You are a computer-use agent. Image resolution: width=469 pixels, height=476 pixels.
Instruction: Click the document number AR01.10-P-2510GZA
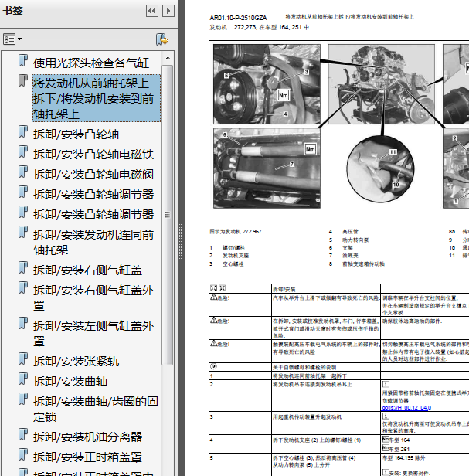(238, 18)
